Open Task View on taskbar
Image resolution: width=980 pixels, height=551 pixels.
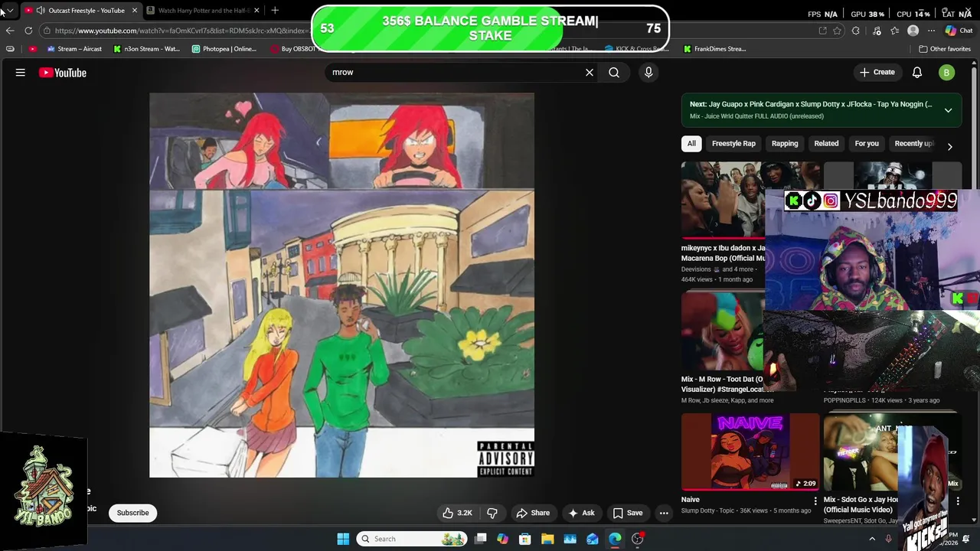click(480, 539)
